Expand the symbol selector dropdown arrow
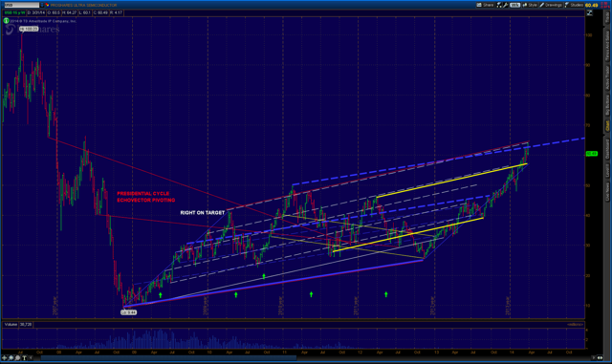The height and width of the screenshot is (364, 612). pyautogui.click(x=42, y=5)
